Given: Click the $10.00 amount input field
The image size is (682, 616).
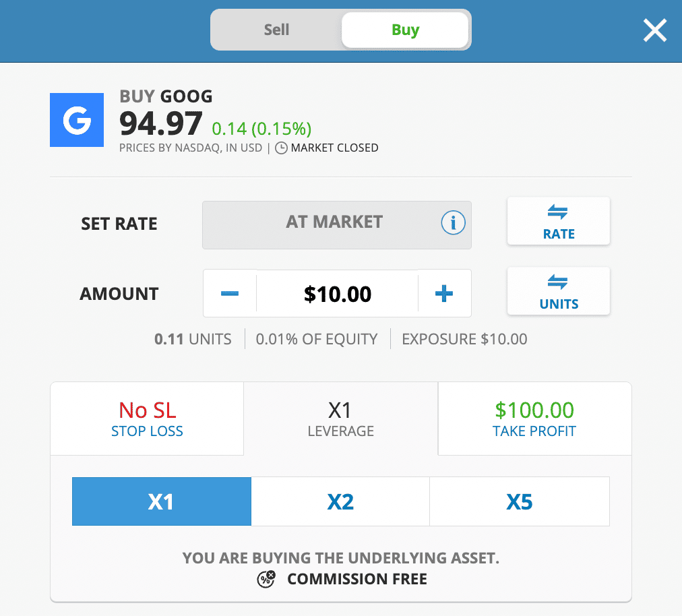Looking at the screenshot, I should tap(337, 294).
